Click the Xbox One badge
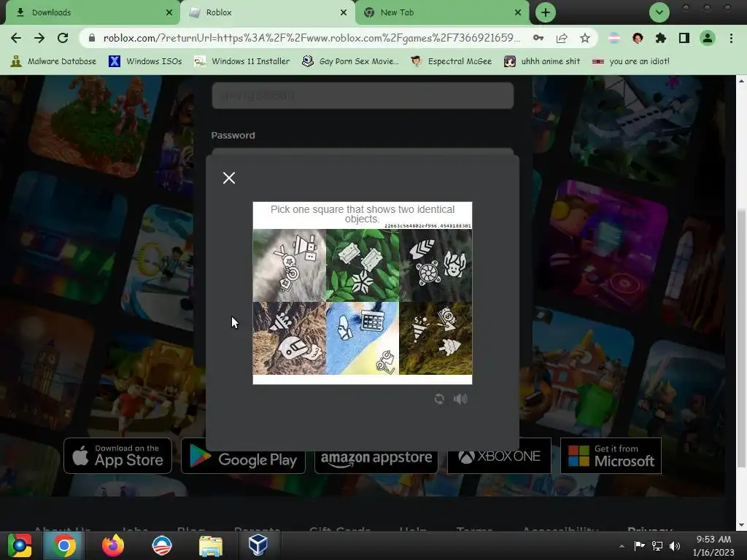 tap(499, 456)
